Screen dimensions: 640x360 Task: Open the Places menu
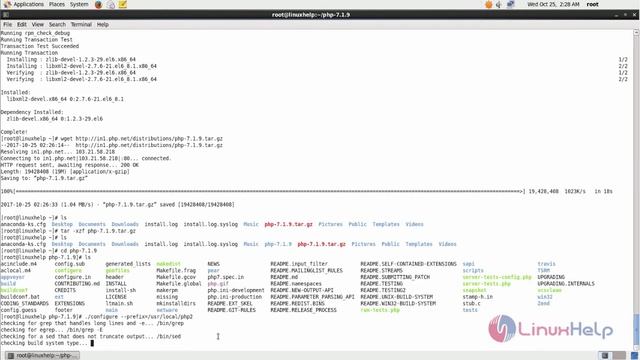coord(57,4)
